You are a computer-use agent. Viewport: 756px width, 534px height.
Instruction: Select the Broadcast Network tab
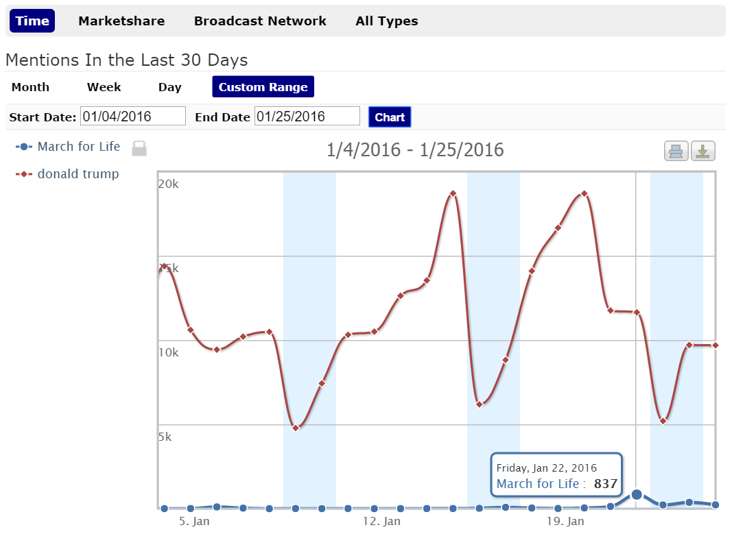[x=260, y=21]
